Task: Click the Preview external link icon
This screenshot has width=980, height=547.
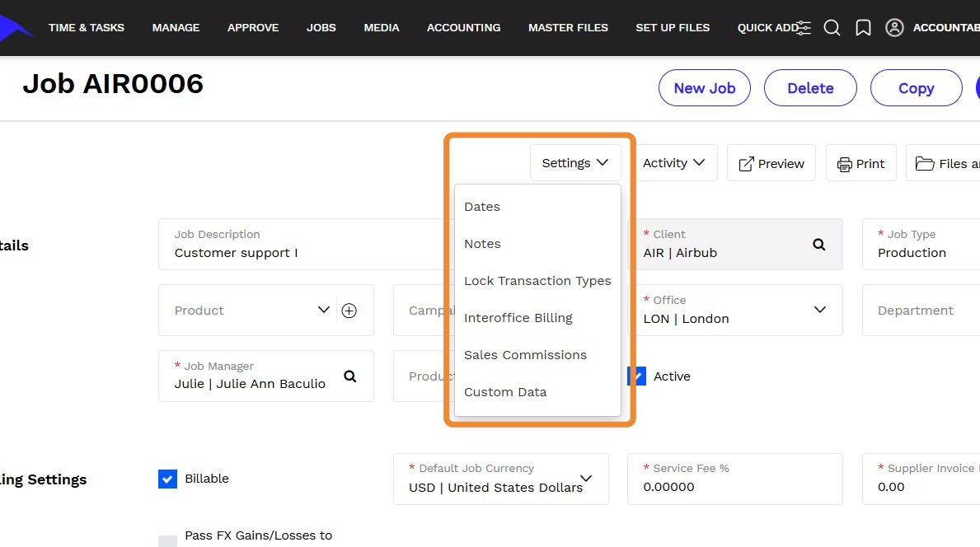Action: pos(746,164)
